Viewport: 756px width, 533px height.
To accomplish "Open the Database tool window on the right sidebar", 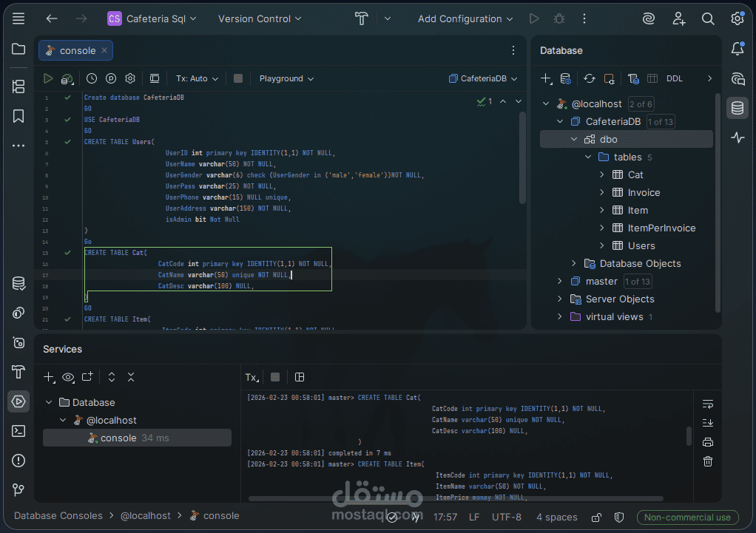I will click(738, 108).
